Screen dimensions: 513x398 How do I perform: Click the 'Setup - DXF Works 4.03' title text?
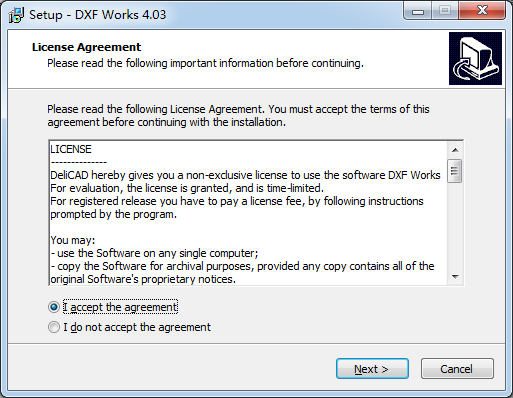coord(97,15)
